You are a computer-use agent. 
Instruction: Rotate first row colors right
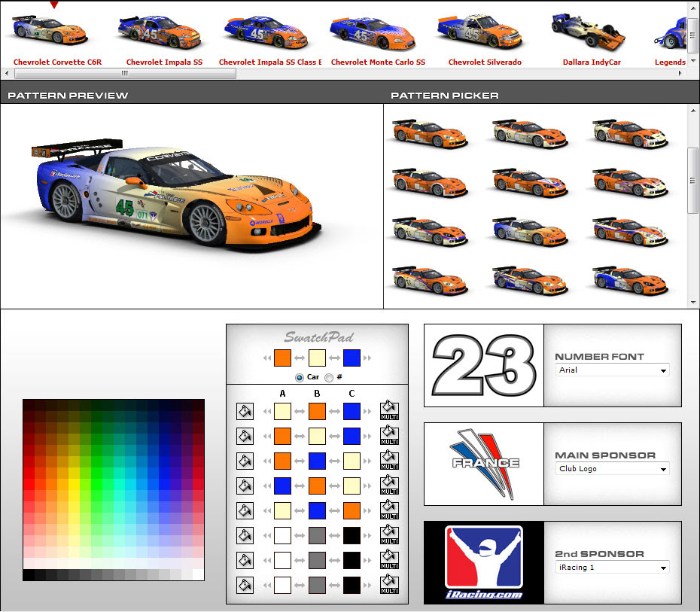tap(367, 412)
